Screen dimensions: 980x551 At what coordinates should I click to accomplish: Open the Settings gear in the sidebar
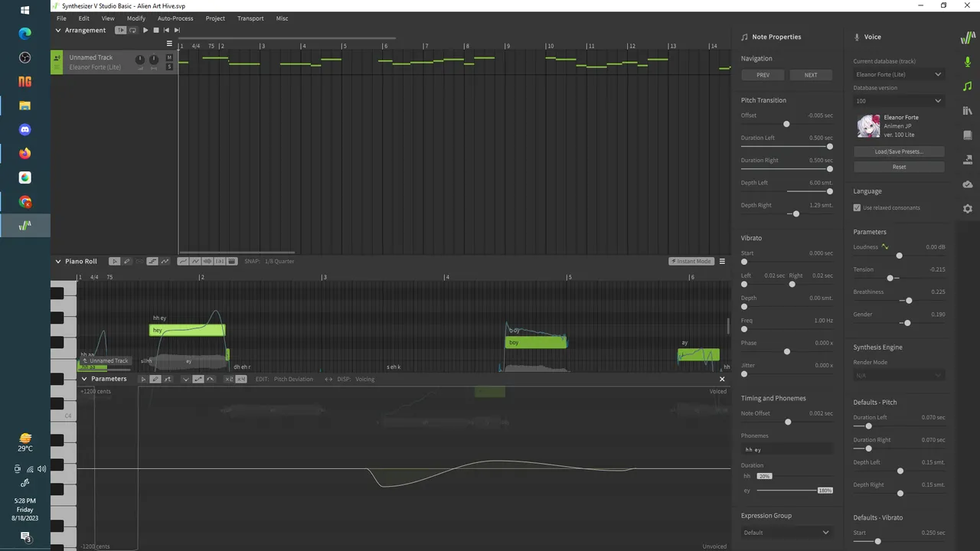[968, 208]
